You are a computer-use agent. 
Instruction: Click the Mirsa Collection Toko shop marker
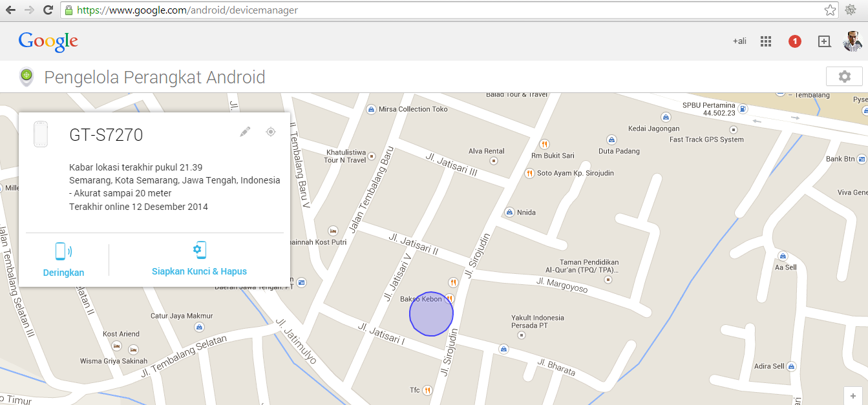pos(371,109)
